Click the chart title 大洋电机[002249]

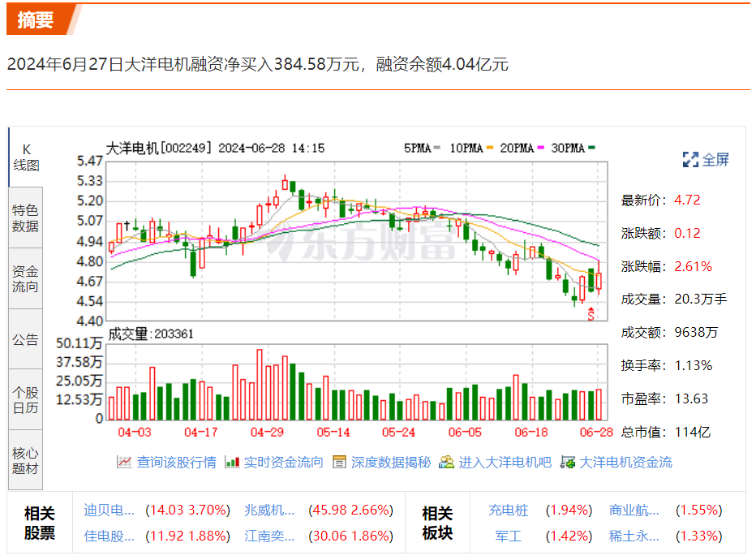pos(159,148)
